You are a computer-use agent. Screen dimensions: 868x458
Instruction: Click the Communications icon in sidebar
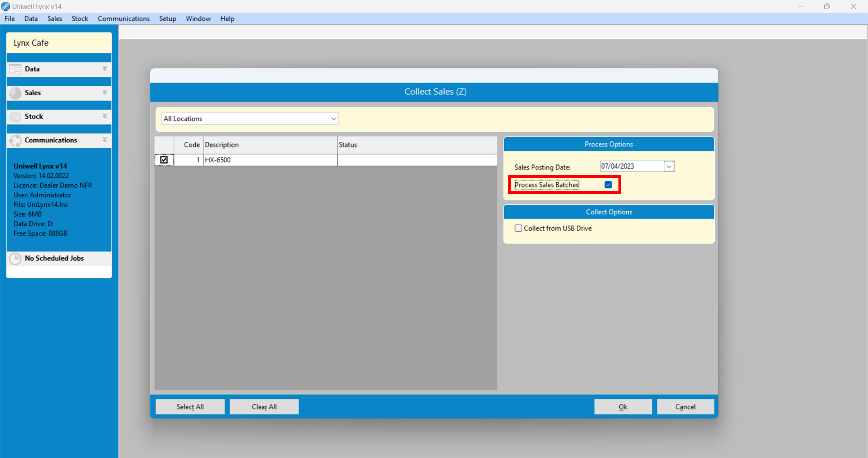click(15, 141)
